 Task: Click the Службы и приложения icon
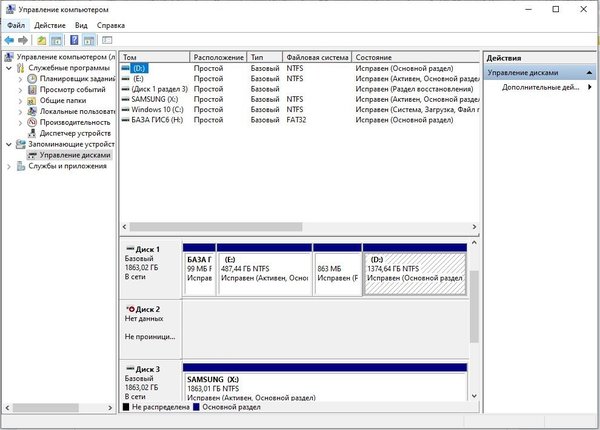21,166
